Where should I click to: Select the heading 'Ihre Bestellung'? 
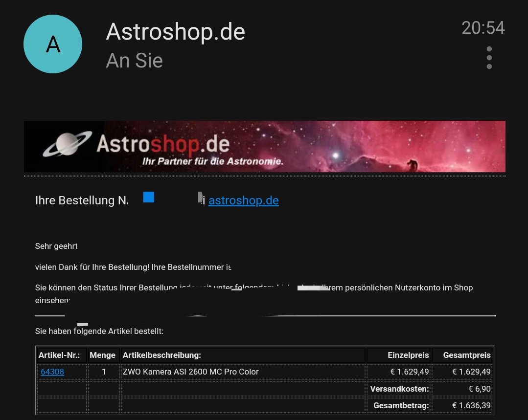click(x=75, y=200)
